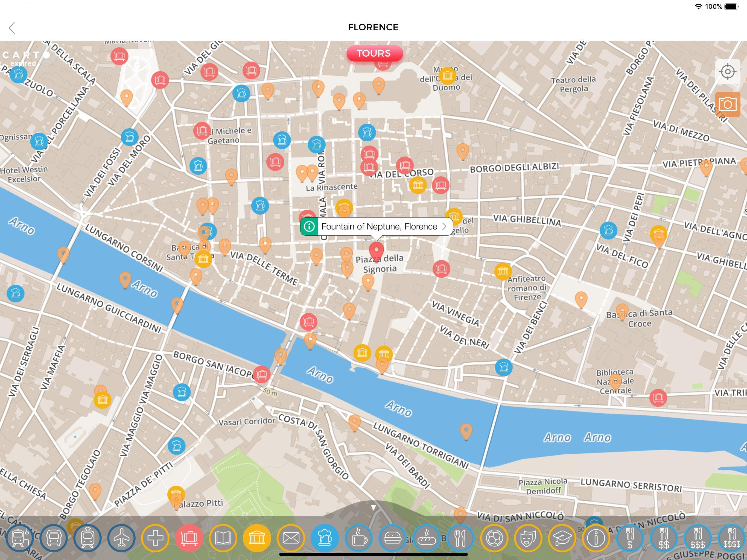The height and width of the screenshot is (560, 747).
Task: Click the Wi-Fi status icon
Action: pyautogui.click(x=698, y=6)
